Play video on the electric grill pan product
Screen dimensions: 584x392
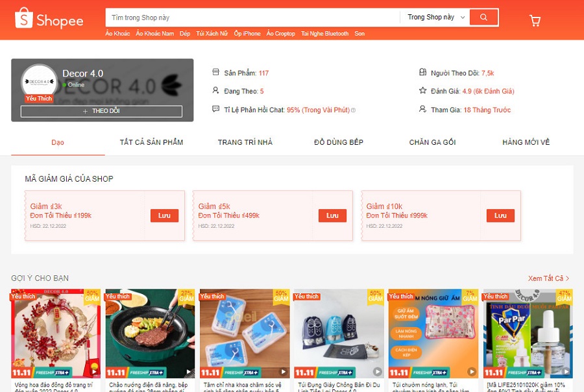click(189, 371)
